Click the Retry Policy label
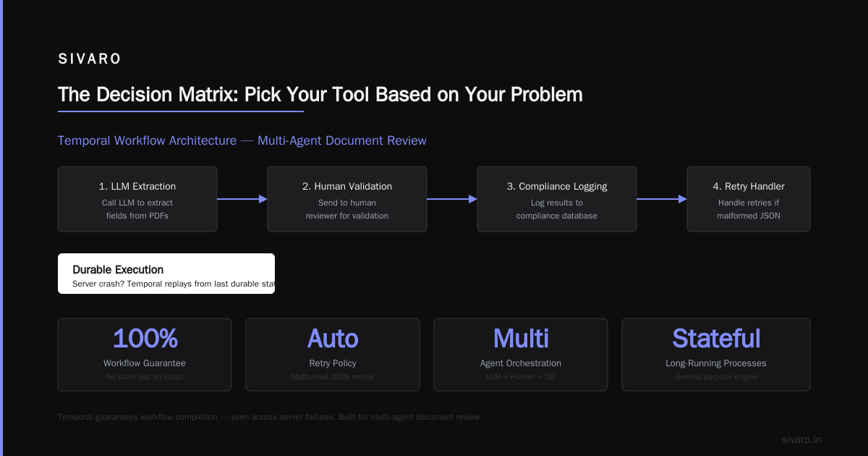 [x=333, y=363]
